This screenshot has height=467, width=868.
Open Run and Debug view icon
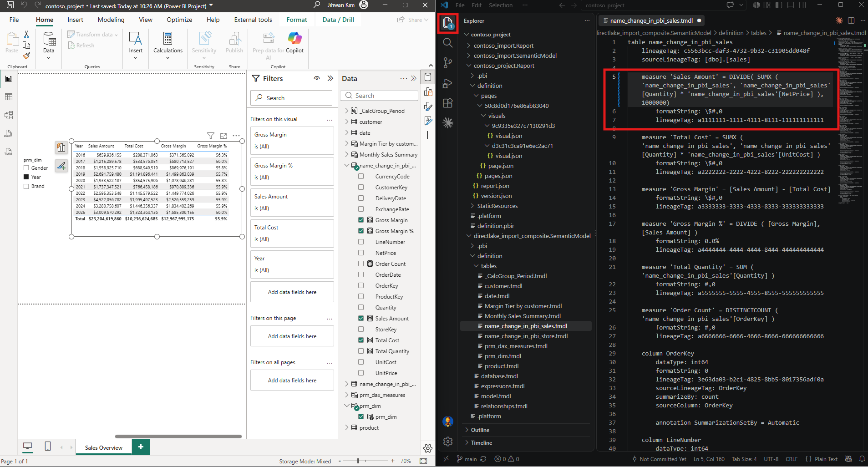[447, 83]
